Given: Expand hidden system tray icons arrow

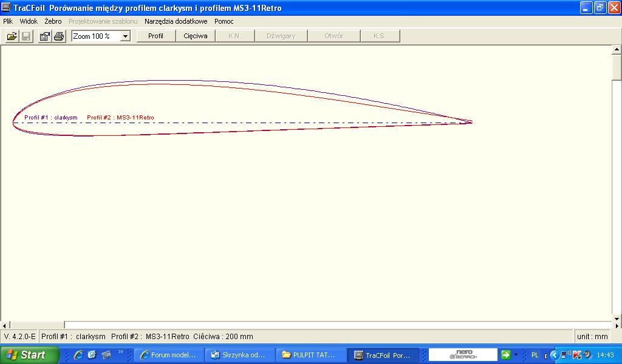Looking at the screenshot, I should click(x=554, y=355).
